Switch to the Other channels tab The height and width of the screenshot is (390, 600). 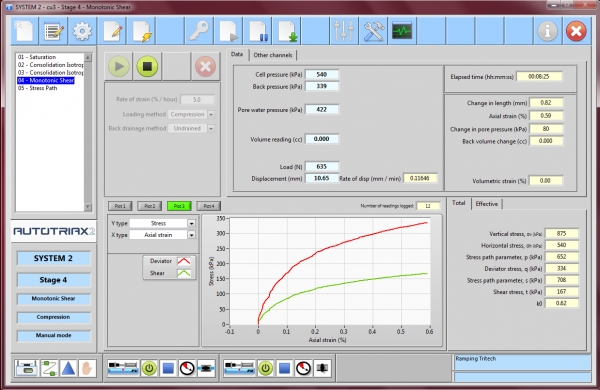273,55
